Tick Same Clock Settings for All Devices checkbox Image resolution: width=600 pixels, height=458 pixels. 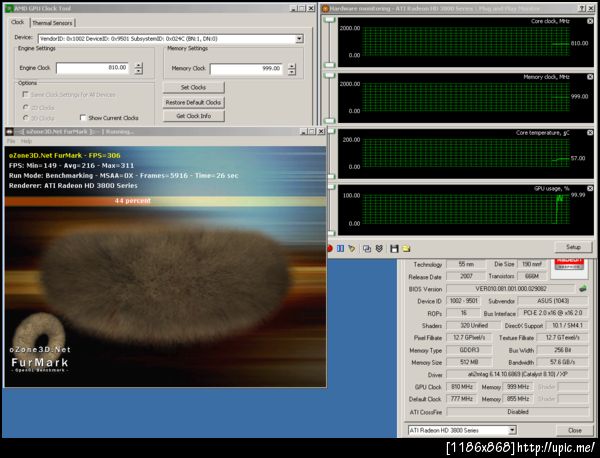click(x=26, y=94)
